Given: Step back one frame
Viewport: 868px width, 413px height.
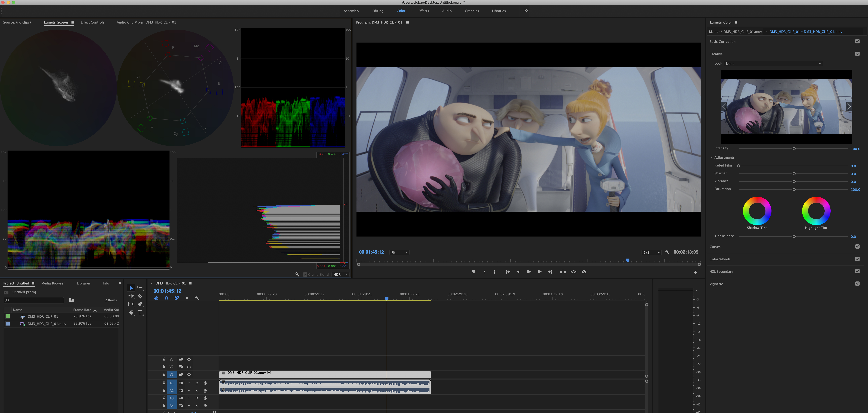Looking at the screenshot, I should pos(518,272).
